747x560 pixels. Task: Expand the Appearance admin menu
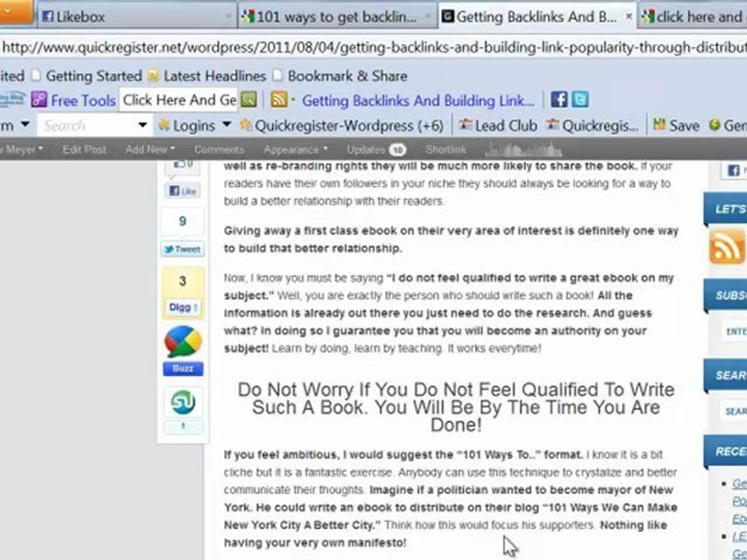click(x=296, y=149)
